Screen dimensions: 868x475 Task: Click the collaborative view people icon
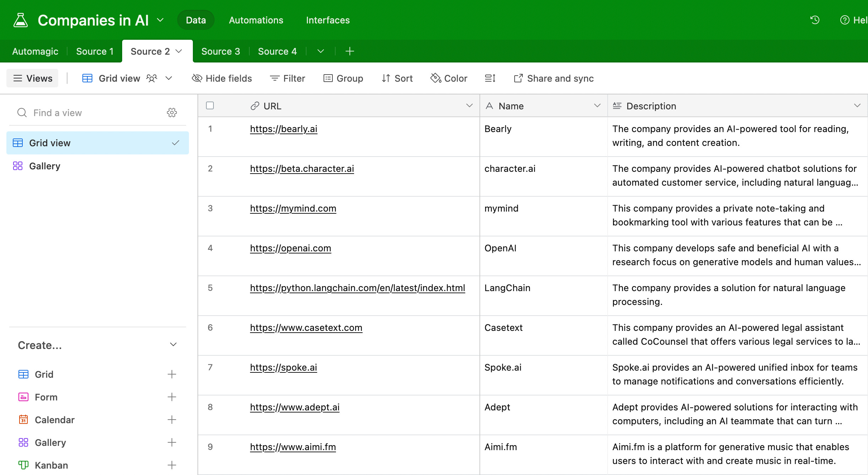pyautogui.click(x=152, y=78)
